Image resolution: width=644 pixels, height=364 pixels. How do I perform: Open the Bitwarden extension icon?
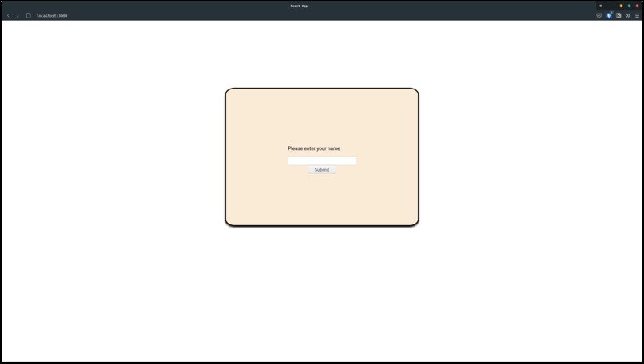[609, 16]
